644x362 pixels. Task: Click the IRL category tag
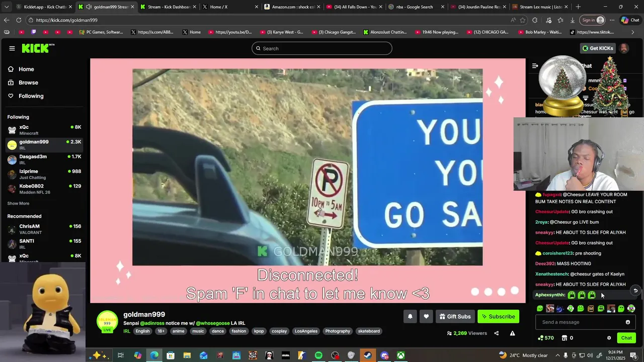point(127,331)
